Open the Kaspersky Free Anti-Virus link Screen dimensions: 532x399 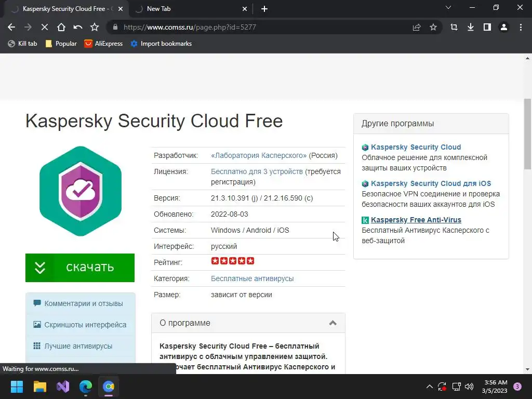(416, 220)
